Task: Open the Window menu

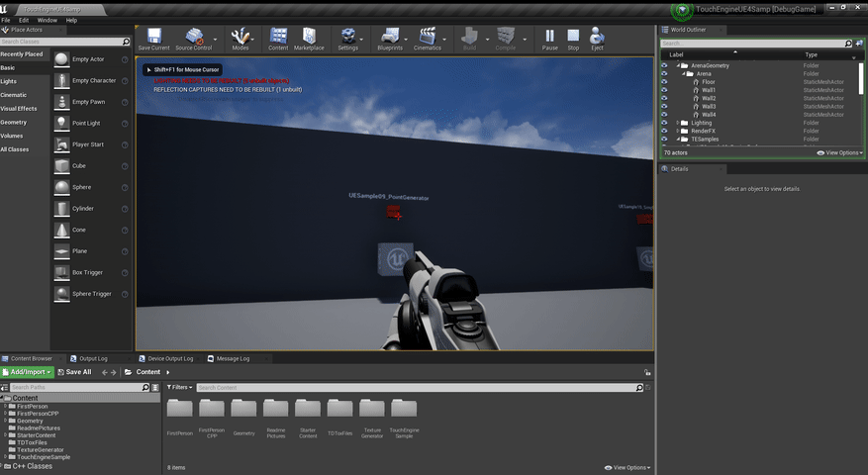Action: 47,20
